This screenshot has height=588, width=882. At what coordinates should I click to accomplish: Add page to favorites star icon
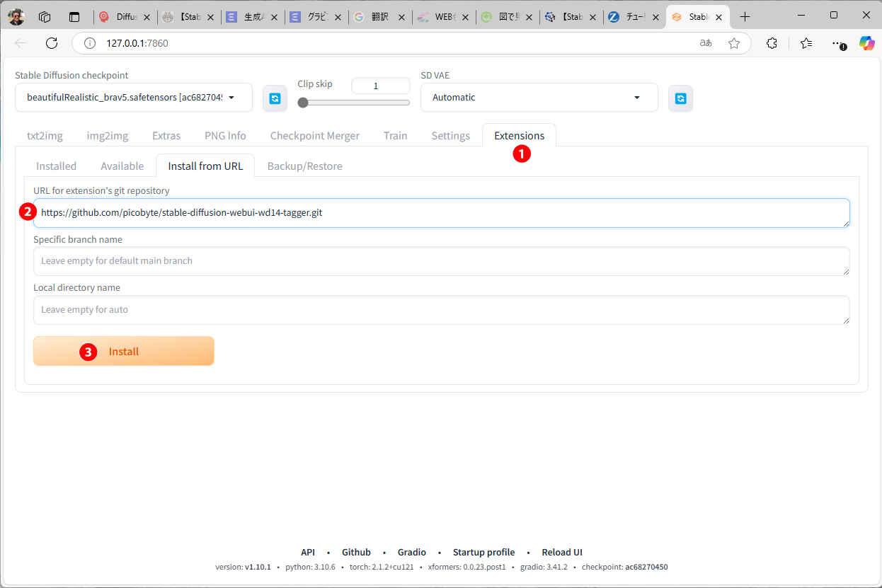tap(734, 43)
